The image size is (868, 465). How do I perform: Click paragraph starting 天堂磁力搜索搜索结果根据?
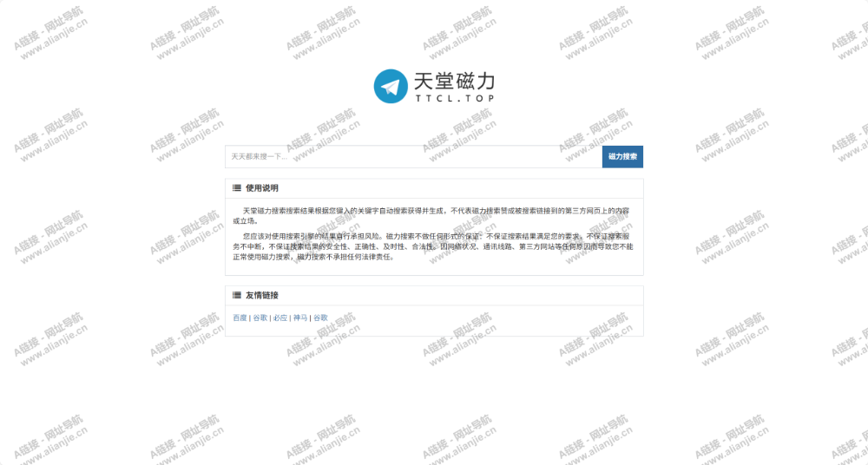[x=431, y=216]
